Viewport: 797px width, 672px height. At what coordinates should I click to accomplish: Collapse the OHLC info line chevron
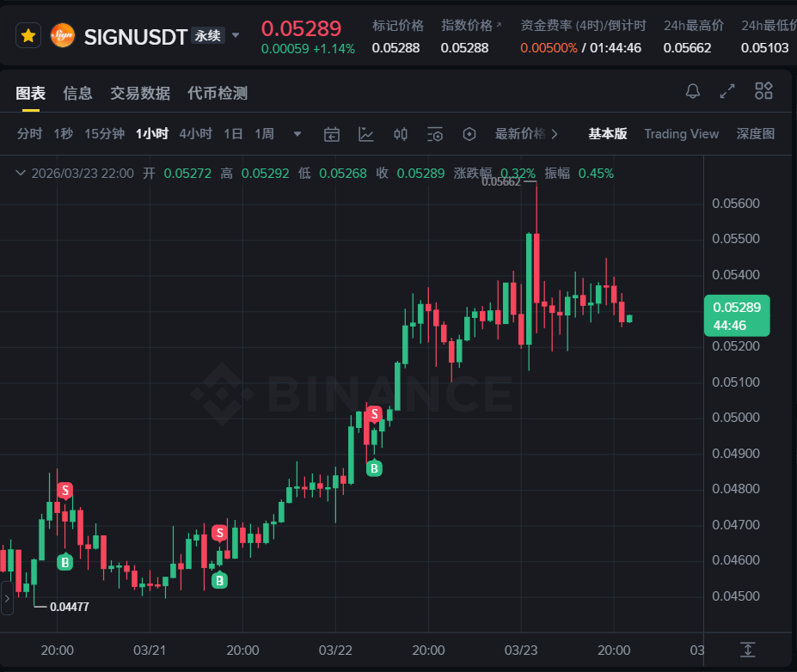[21, 174]
